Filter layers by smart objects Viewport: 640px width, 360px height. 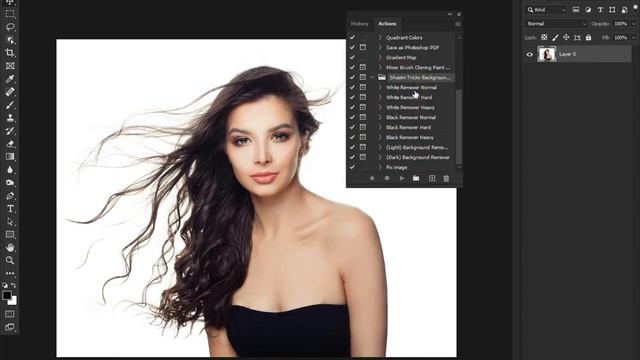coord(624,10)
